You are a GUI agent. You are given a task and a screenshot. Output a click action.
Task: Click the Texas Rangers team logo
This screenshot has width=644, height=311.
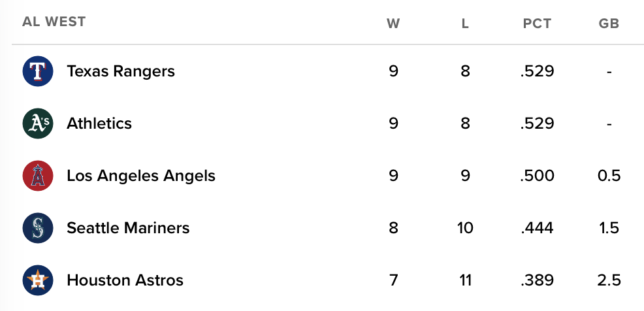[37, 71]
